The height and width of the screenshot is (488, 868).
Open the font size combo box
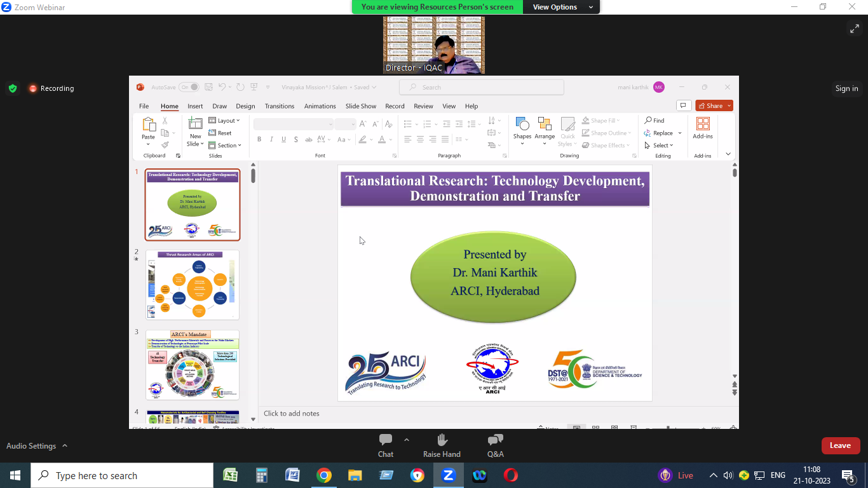click(345, 124)
